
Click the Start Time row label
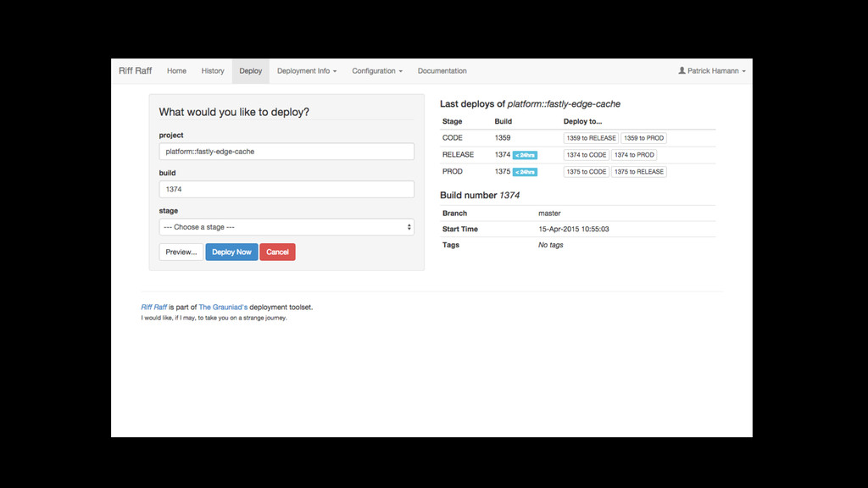click(460, 229)
